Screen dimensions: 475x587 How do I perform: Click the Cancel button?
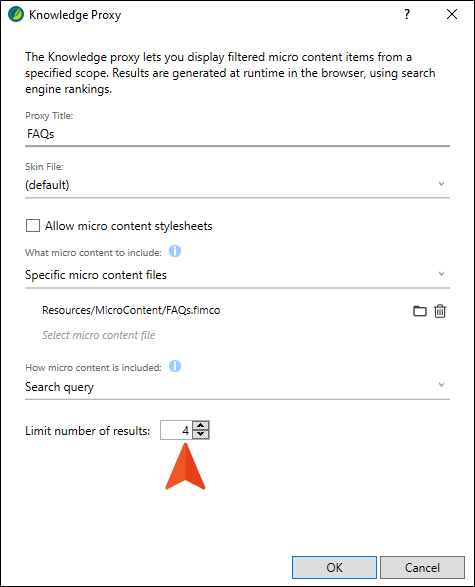click(x=422, y=568)
